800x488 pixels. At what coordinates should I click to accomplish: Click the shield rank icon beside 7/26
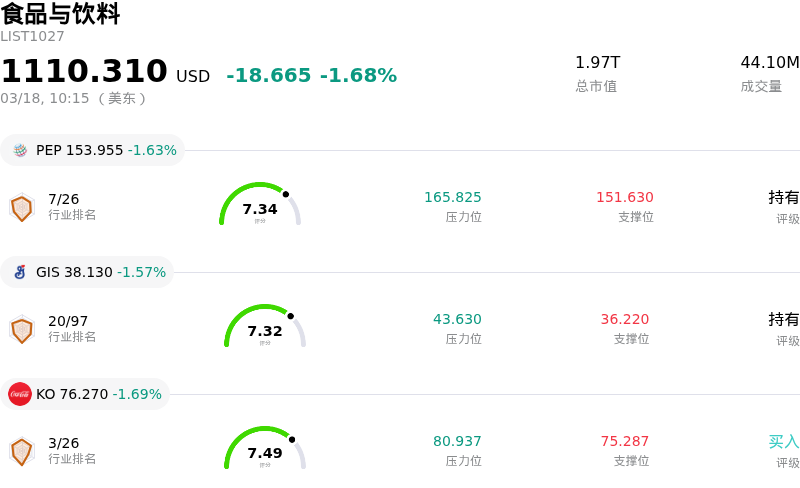point(21,207)
